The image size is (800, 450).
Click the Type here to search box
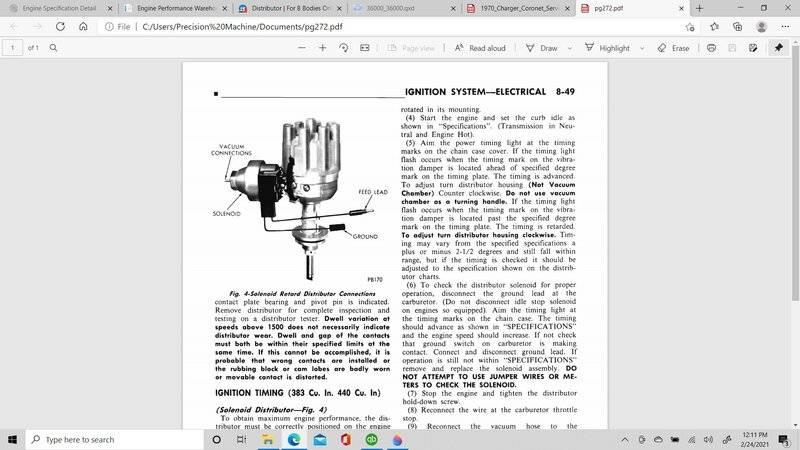[114, 439]
